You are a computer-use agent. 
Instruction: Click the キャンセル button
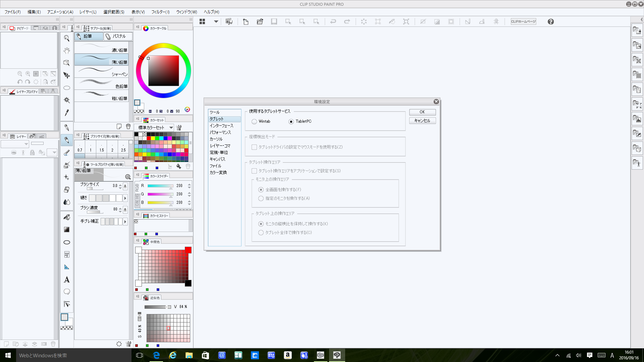[422, 121]
